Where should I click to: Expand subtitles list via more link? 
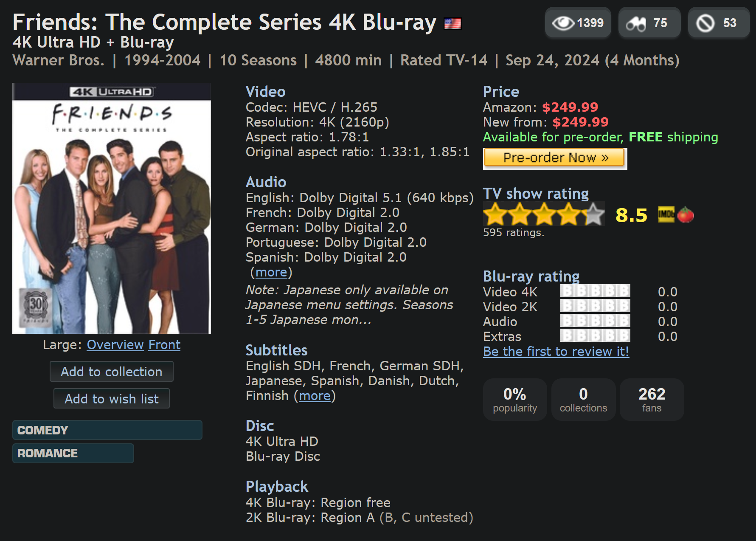[x=315, y=396]
